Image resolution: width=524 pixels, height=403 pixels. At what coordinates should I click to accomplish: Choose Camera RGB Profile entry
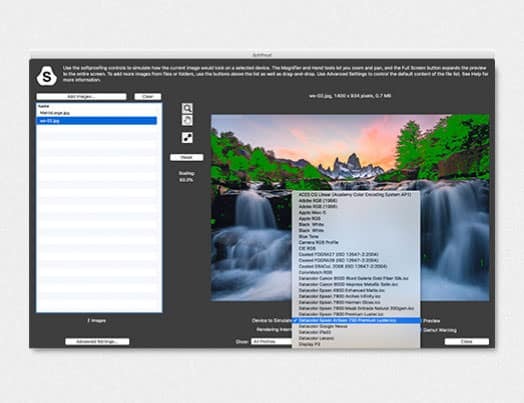[x=318, y=242]
